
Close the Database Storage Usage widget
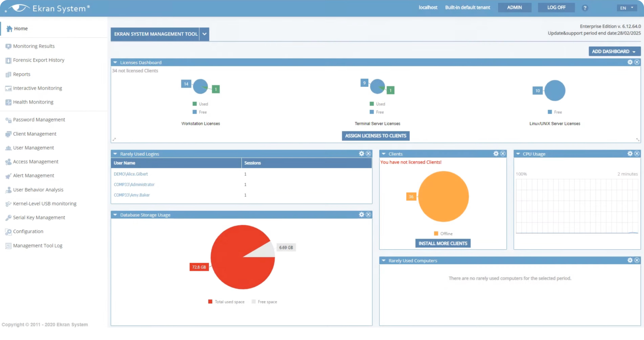pos(368,215)
